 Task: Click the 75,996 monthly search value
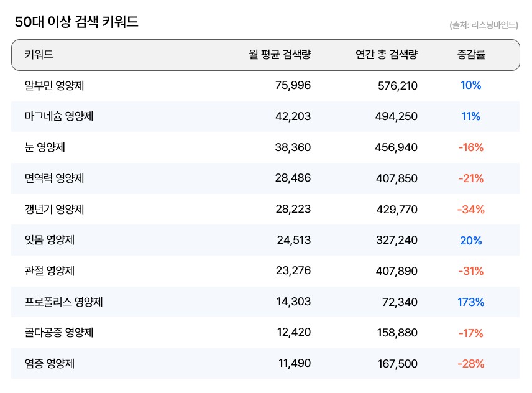[293, 86]
